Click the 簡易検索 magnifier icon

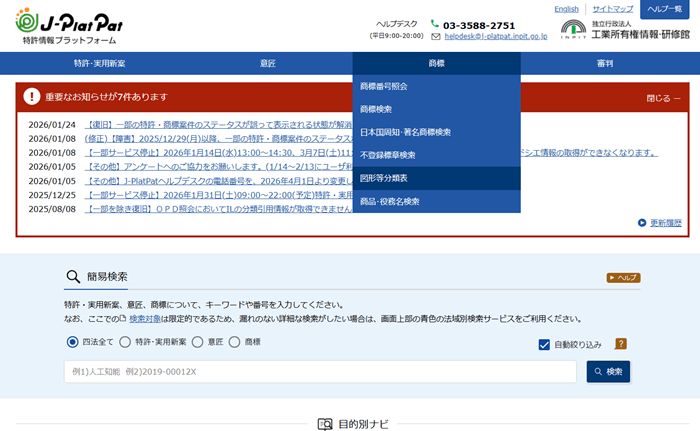pos(73,276)
